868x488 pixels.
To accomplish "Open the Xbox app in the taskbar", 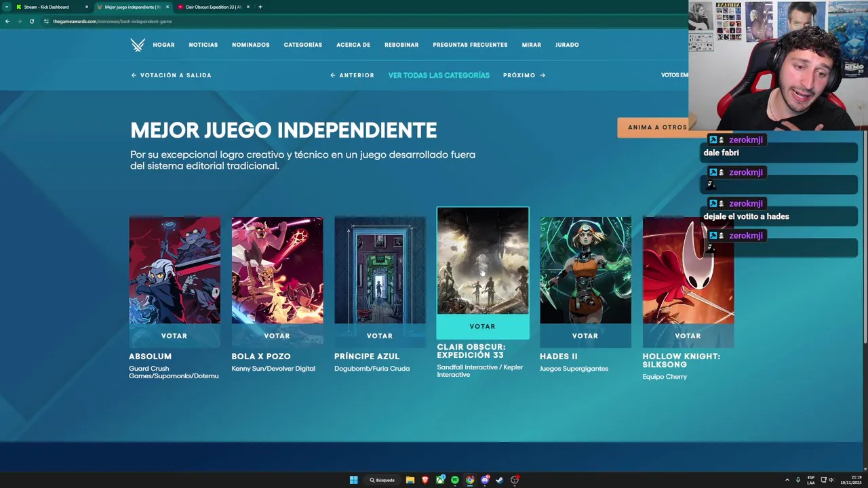I will (440, 480).
